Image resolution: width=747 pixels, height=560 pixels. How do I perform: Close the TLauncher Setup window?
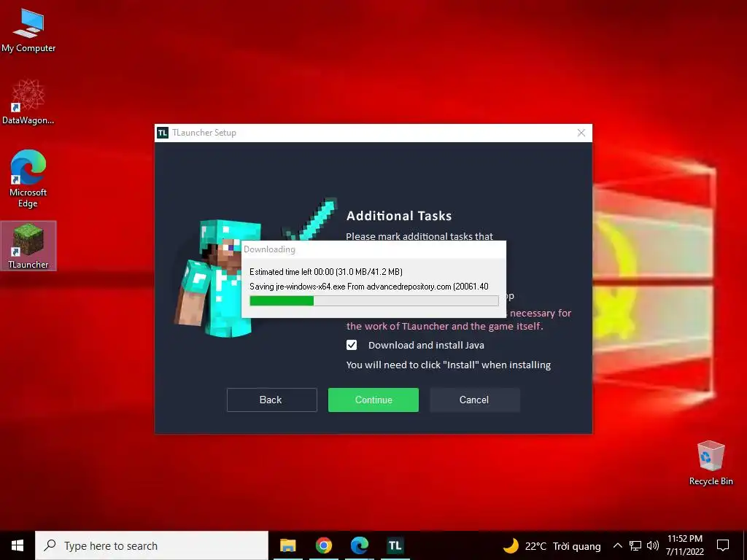(581, 133)
